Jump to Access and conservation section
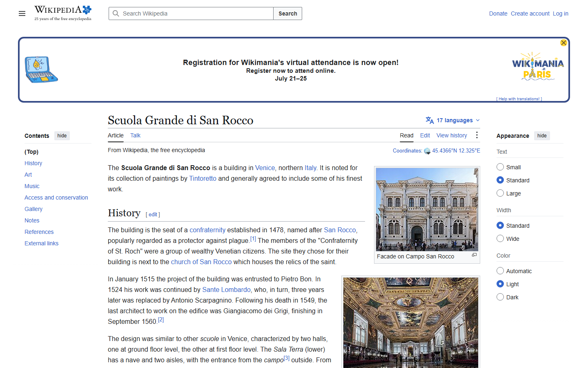This screenshot has width=588, height=368. click(56, 197)
